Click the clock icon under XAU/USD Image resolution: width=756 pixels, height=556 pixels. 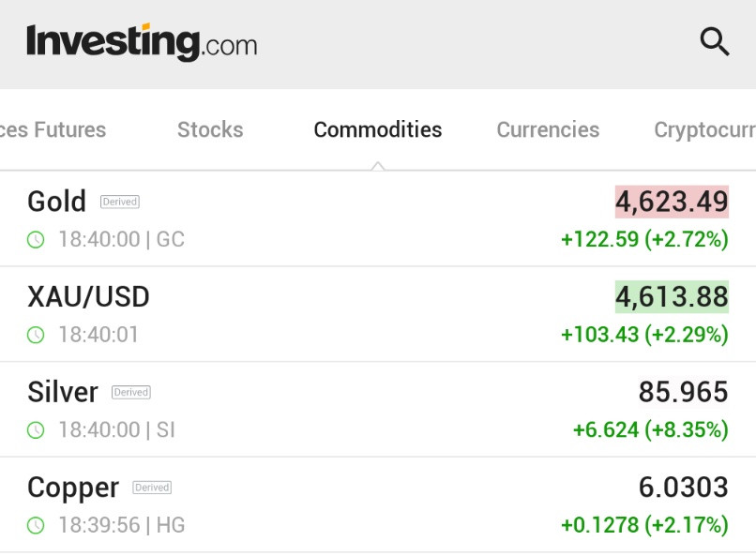click(36, 335)
